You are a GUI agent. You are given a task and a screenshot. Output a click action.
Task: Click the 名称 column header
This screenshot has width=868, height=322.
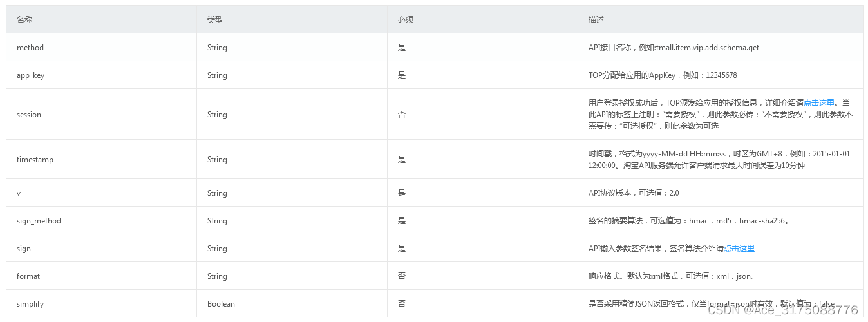(24, 20)
